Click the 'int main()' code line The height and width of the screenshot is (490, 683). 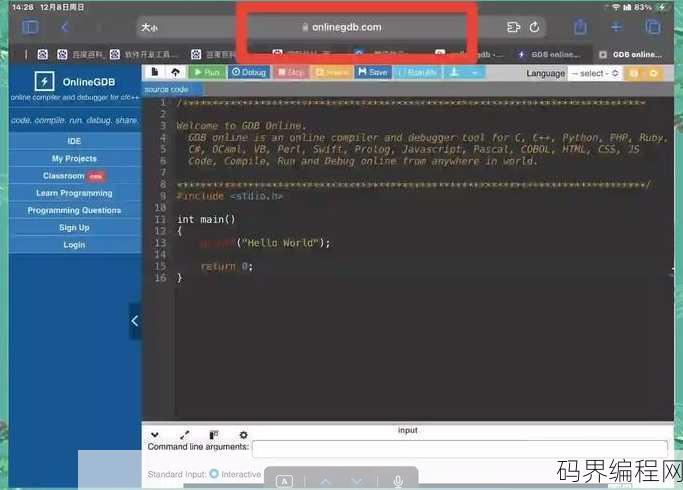[206, 219]
